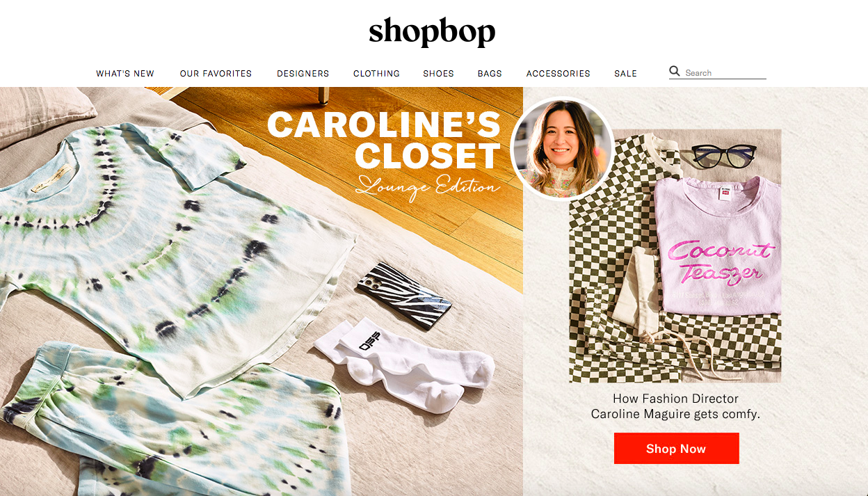The image size is (868, 496).
Task: Click the search magnifying glass icon
Action: [675, 71]
